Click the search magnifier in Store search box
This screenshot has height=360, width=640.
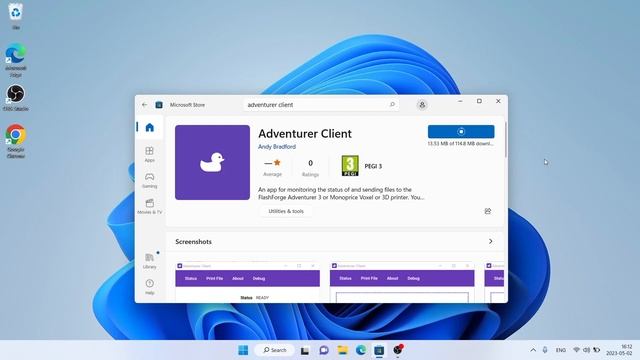[392, 104]
